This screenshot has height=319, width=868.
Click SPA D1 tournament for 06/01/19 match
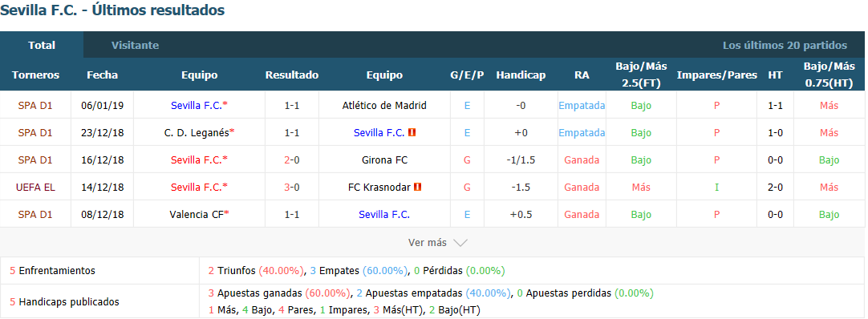pyautogui.click(x=35, y=105)
